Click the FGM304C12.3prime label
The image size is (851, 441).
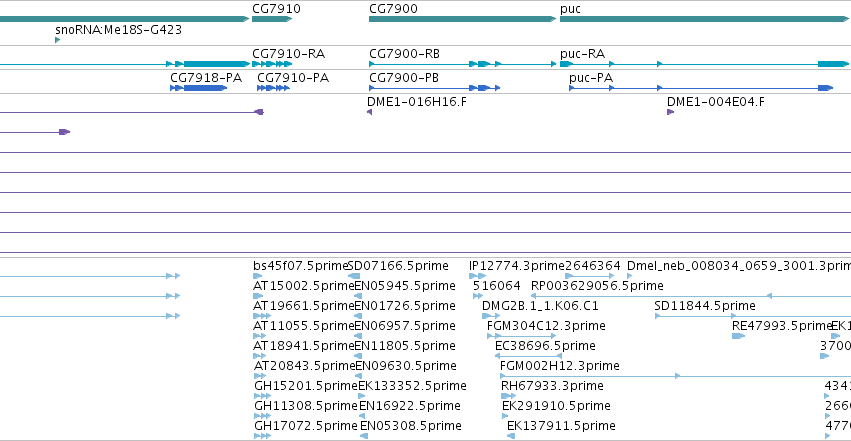[546, 326]
